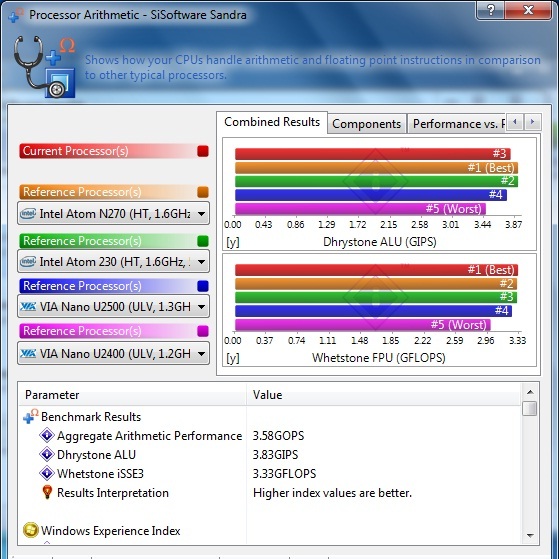Click the Whetstone FPU (GFLOPS) chart title

pos(379,358)
